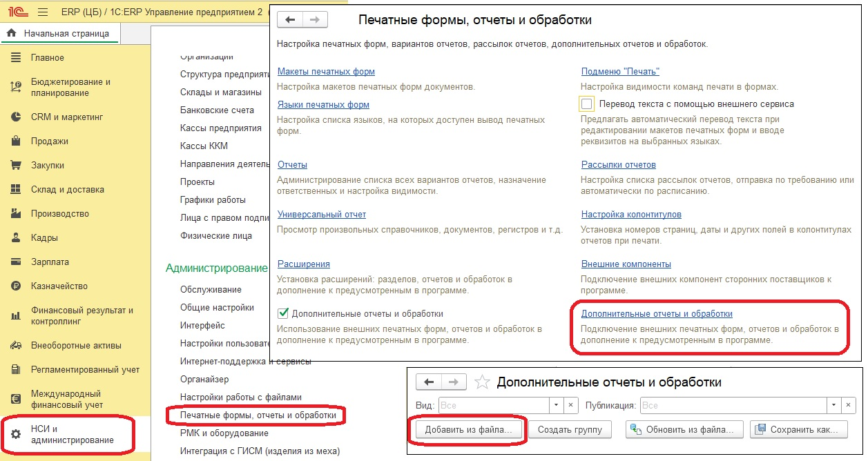Open Казначейство section in sidebar
This screenshot has width=868, height=461.
click(x=59, y=286)
